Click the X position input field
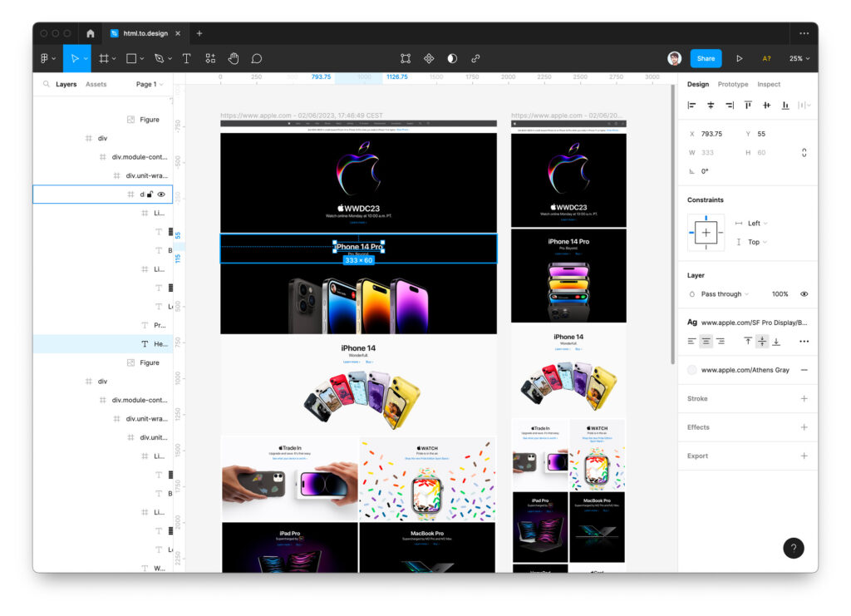 pyautogui.click(x=715, y=134)
